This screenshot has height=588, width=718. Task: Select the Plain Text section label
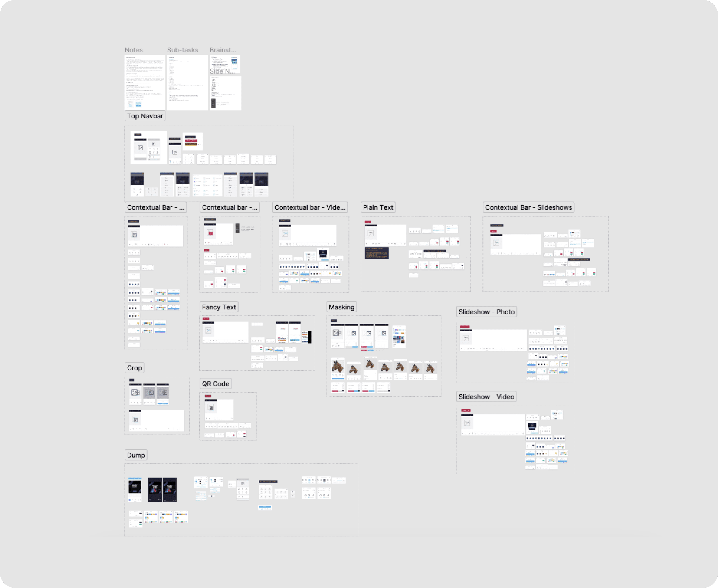click(378, 207)
